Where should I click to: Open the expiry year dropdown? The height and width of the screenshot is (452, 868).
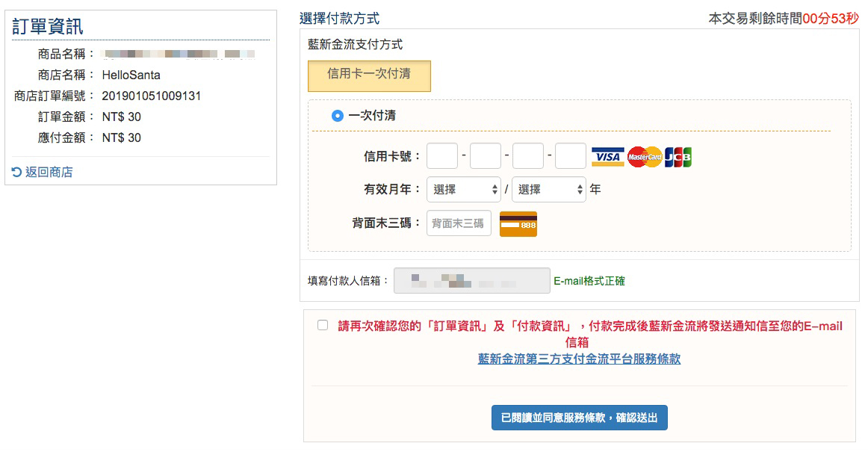tap(549, 190)
